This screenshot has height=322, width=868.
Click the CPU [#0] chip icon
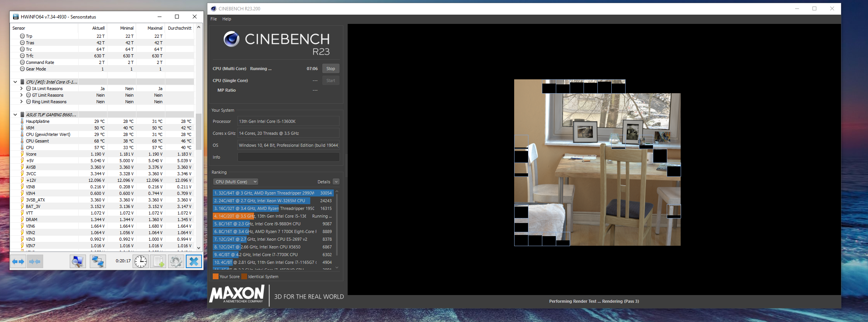coord(22,82)
